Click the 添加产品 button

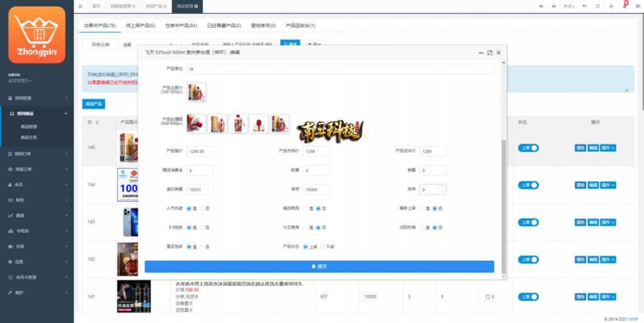93,103
